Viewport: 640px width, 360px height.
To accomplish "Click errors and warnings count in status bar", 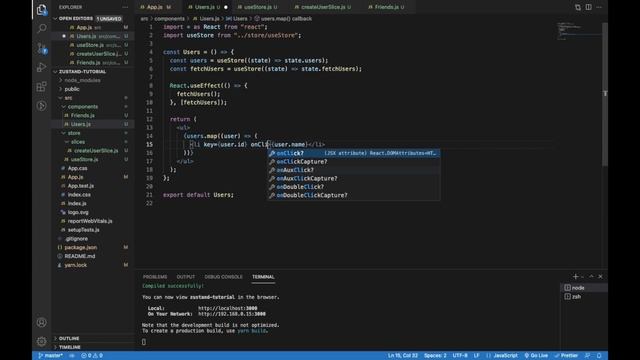I will 92,356.
